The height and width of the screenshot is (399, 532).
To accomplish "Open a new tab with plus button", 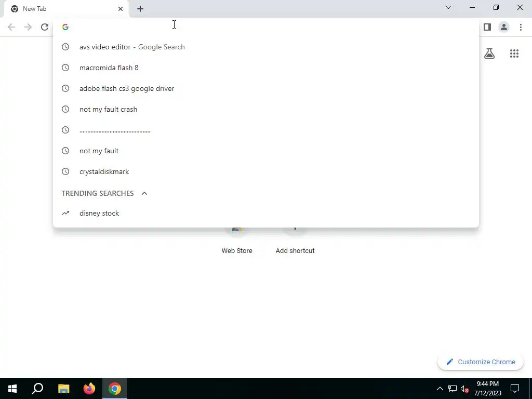I will (140, 9).
